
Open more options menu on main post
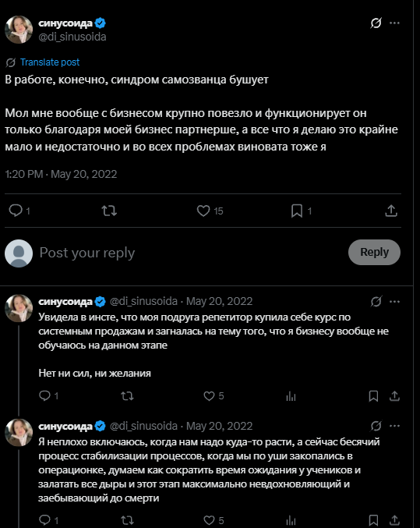coord(394,23)
